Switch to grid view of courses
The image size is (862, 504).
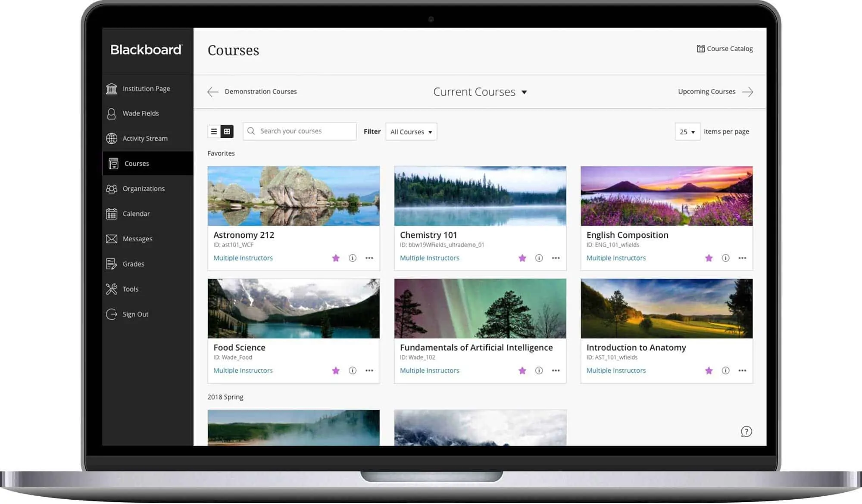[x=227, y=131]
